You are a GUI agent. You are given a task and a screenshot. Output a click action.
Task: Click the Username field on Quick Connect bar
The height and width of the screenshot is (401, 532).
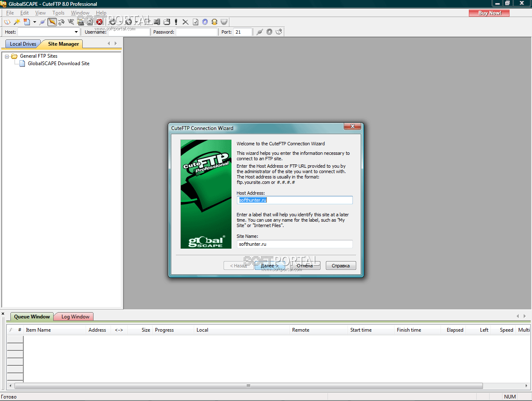pos(128,32)
